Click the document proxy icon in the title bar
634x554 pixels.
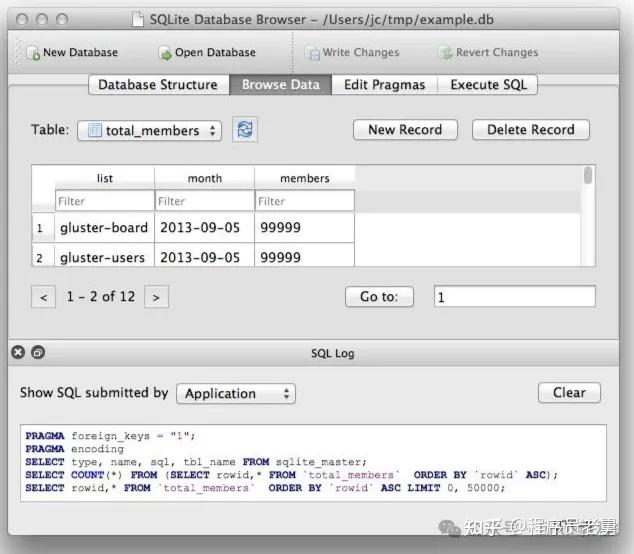tap(138, 19)
